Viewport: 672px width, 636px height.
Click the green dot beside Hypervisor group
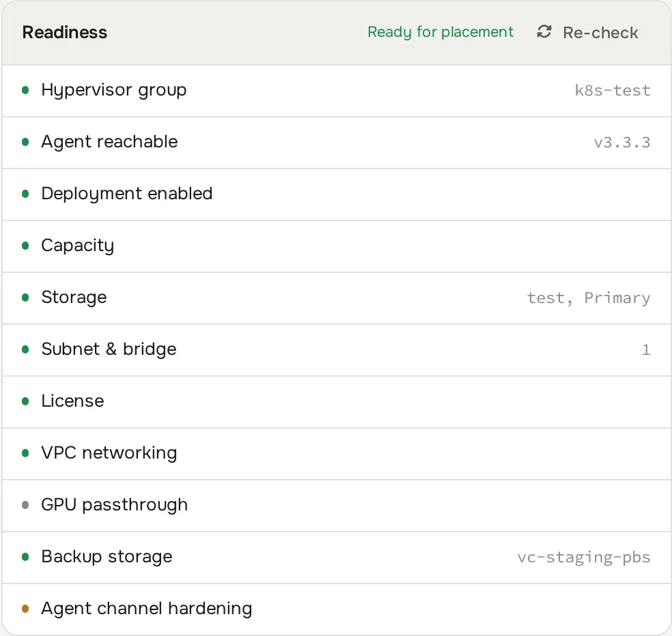pos(25,90)
